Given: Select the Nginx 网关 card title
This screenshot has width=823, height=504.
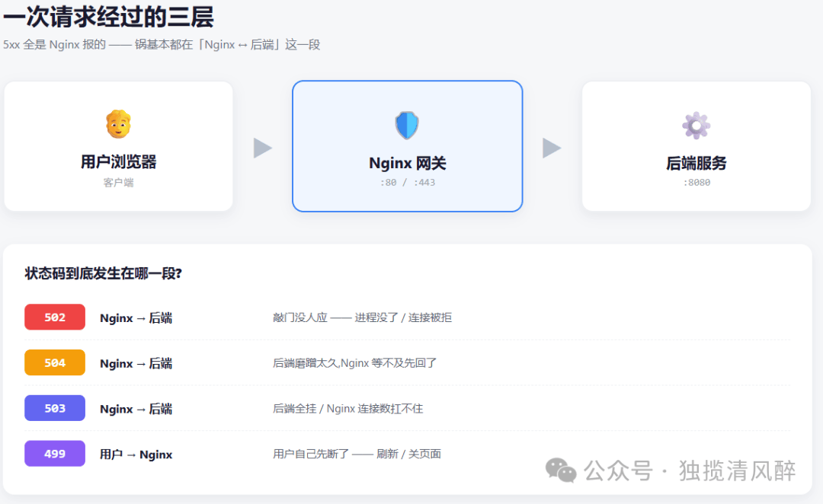Looking at the screenshot, I should click(x=407, y=163).
